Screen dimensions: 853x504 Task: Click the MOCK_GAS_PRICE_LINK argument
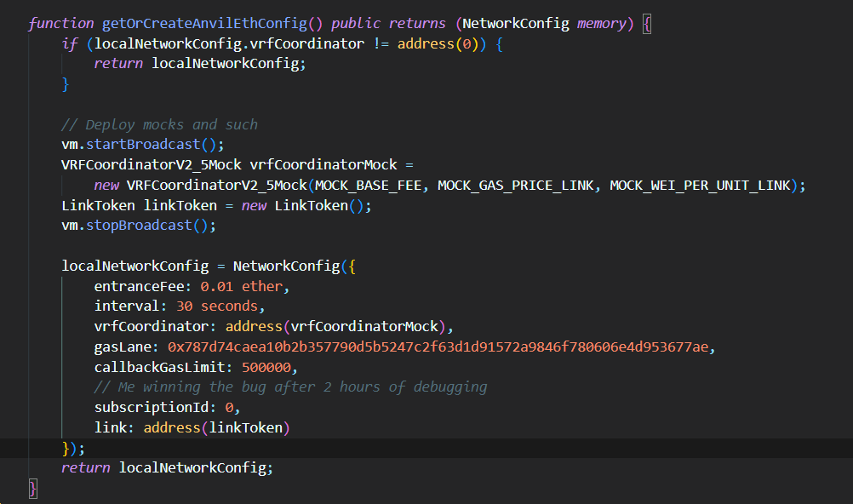pyautogui.click(x=515, y=186)
